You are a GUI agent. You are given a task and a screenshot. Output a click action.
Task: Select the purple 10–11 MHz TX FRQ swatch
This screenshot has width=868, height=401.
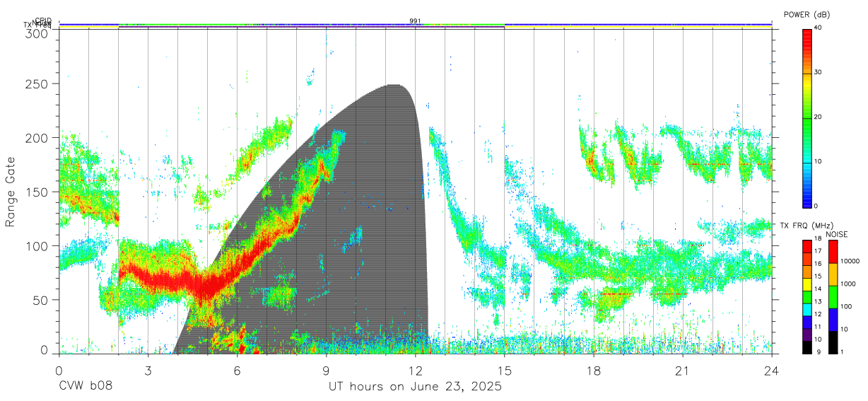(807, 335)
